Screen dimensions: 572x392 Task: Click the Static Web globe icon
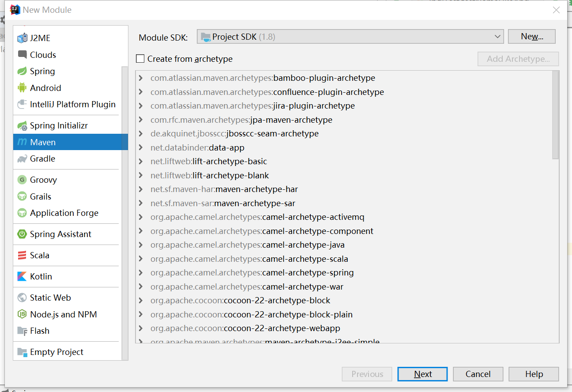pos(22,298)
